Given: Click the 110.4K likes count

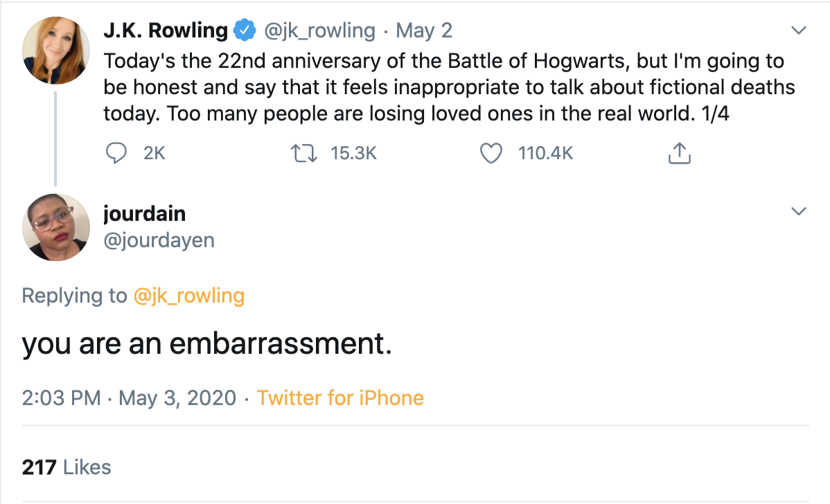Looking at the screenshot, I should click(x=545, y=153).
